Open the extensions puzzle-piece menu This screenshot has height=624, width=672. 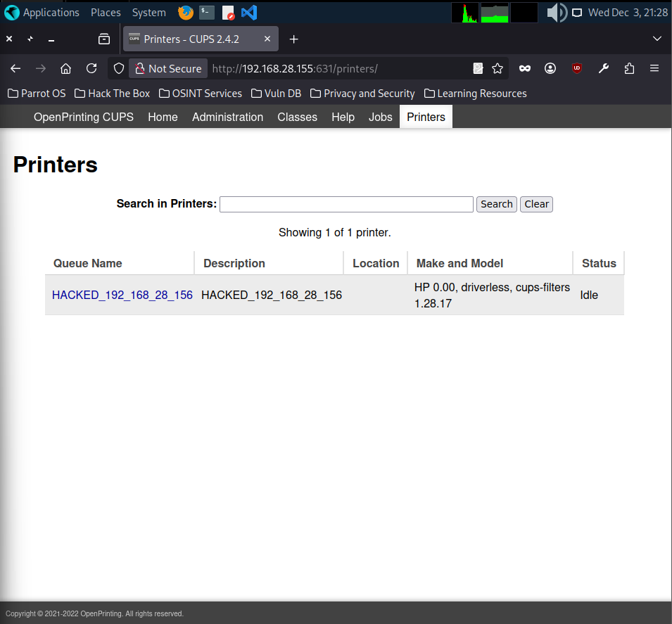tap(629, 68)
